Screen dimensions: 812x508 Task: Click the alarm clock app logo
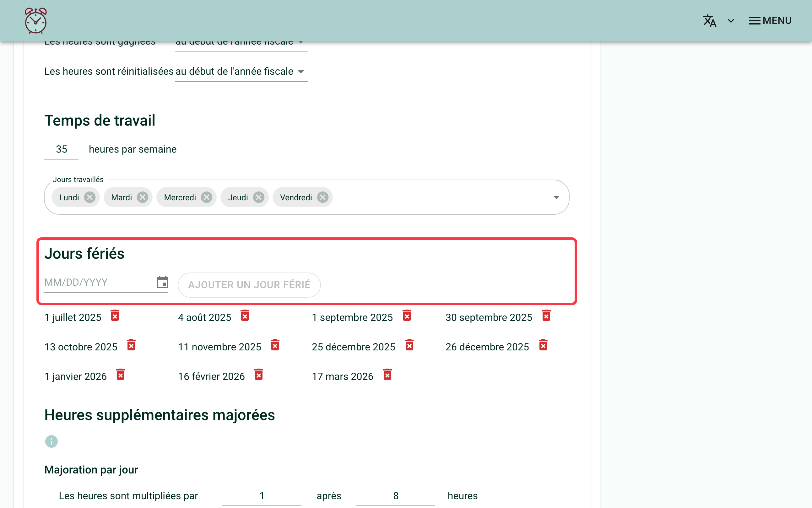(x=35, y=21)
